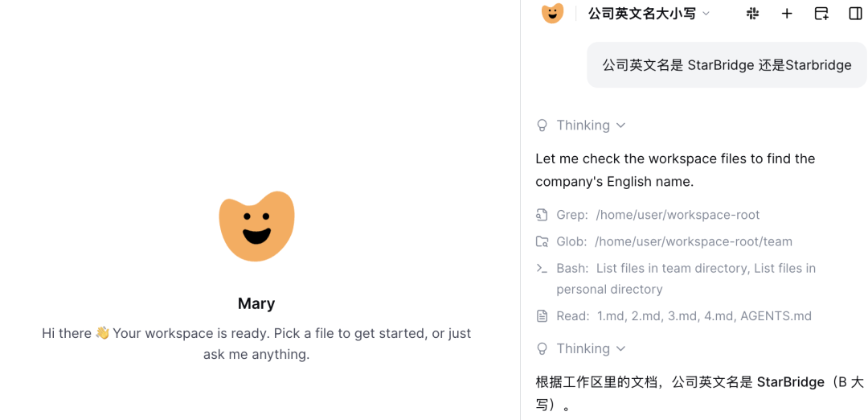This screenshot has height=420, width=868.
Task: Click the large Mary mascot image
Action: tap(256, 226)
